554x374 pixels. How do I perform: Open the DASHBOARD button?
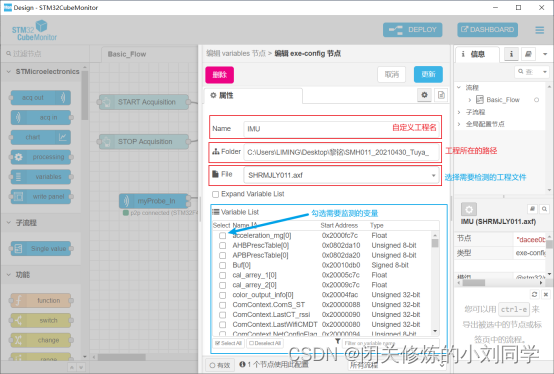pyautogui.click(x=488, y=30)
